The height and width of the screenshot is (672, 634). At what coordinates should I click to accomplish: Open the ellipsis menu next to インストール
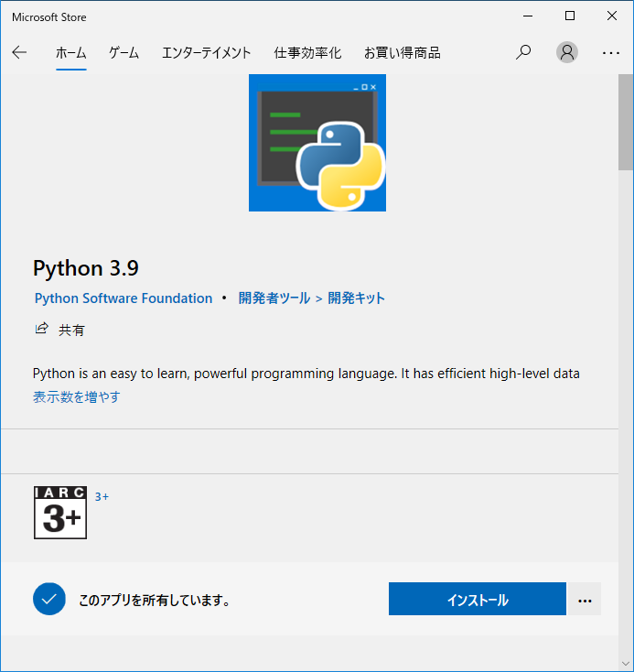click(x=585, y=599)
